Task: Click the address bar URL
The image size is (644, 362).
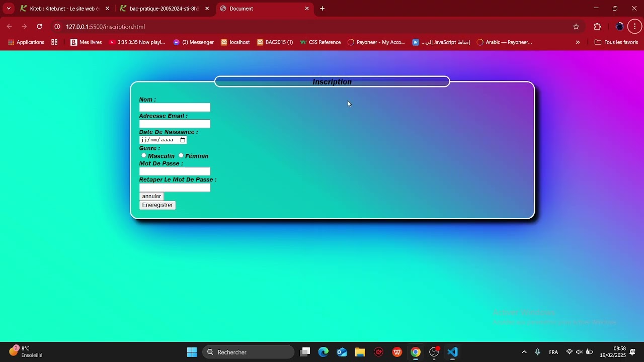Action: pos(105,27)
